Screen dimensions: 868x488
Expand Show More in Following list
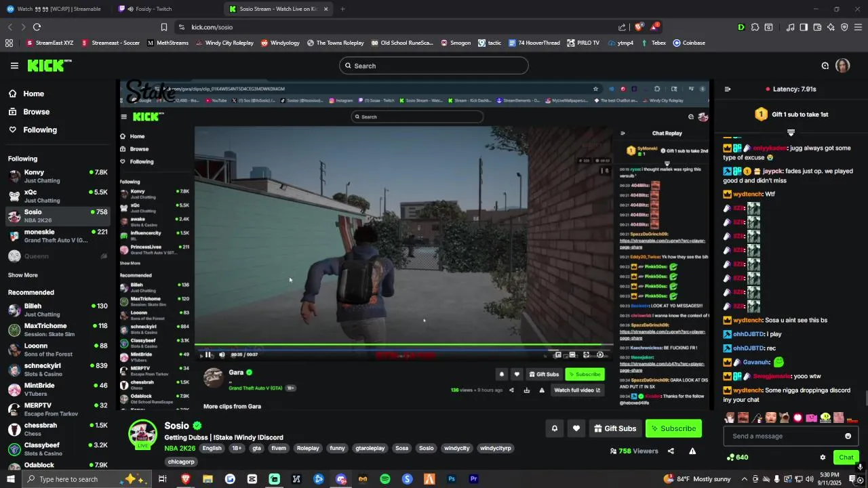click(23, 275)
